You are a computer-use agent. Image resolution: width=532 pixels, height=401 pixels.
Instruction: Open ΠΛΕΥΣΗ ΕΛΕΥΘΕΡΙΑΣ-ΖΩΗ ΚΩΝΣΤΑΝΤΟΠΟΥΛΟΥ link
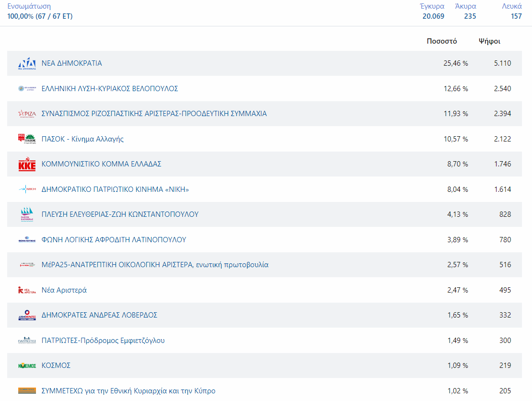click(120, 214)
